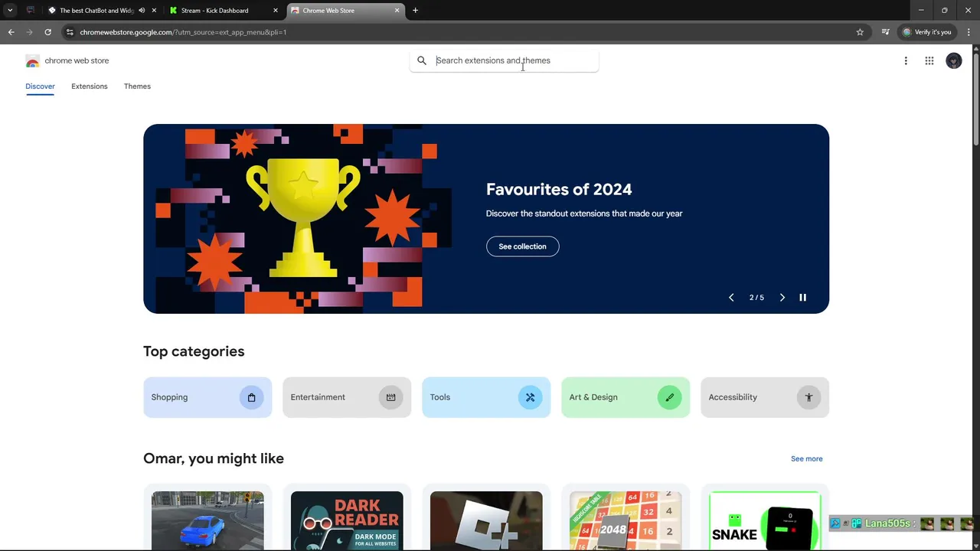This screenshot has height=551, width=980.
Task: Open the Tools category
Action: [x=486, y=397]
